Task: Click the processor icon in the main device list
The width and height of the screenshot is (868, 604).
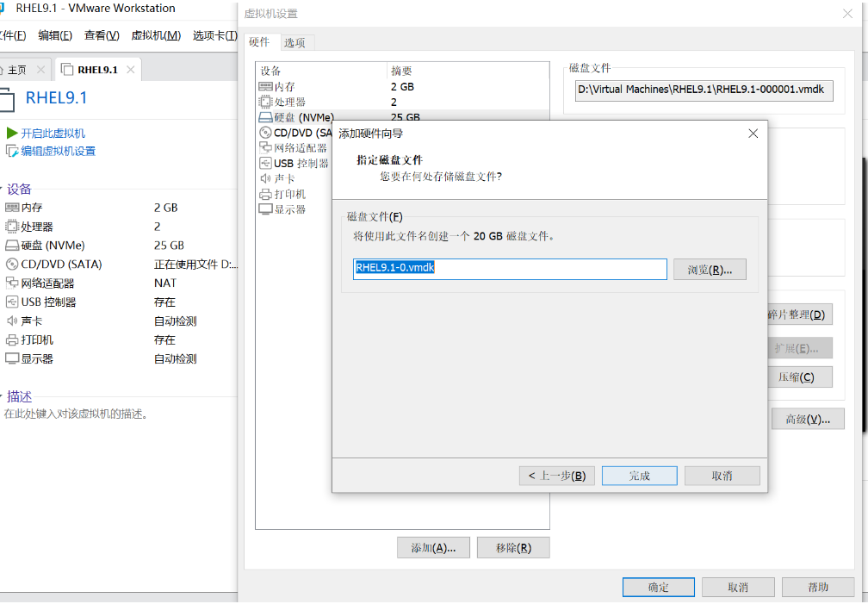Action: pyautogui.click(x=12, y=227)
